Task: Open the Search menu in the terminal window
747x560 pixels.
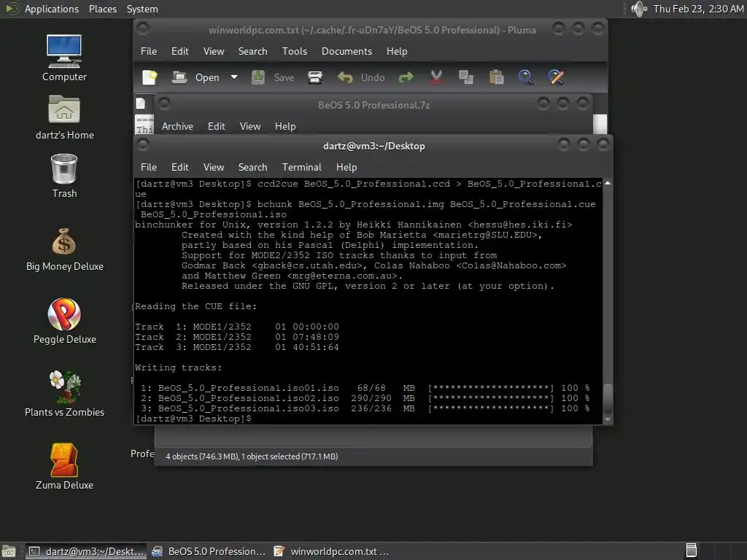Action: (x=252, y=168)
